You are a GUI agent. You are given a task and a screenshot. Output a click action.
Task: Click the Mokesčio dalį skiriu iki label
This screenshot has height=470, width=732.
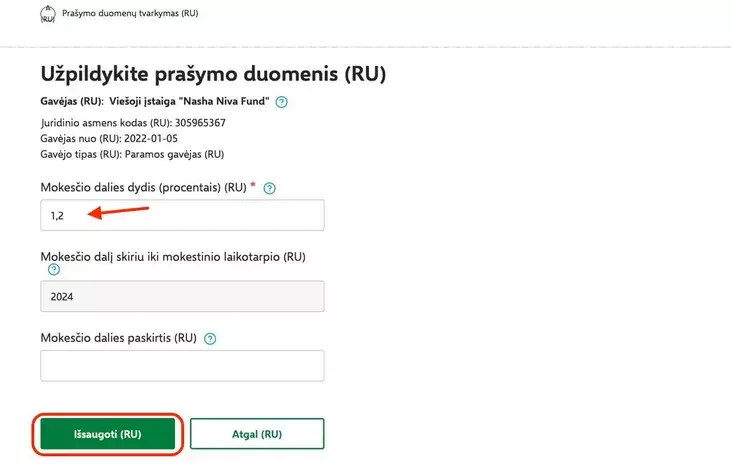(x=172, y=257)
